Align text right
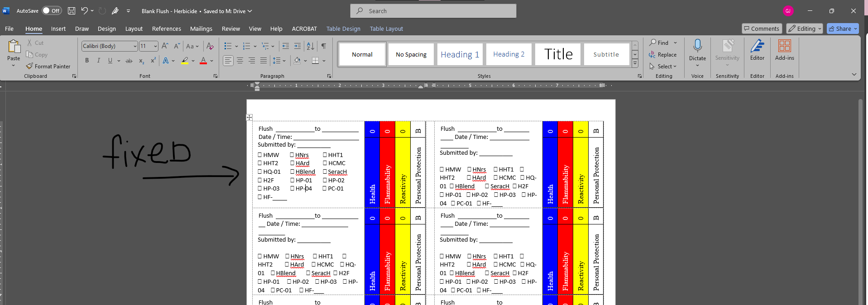The width and height of the screenshot is (868, 305). (252, 60)
